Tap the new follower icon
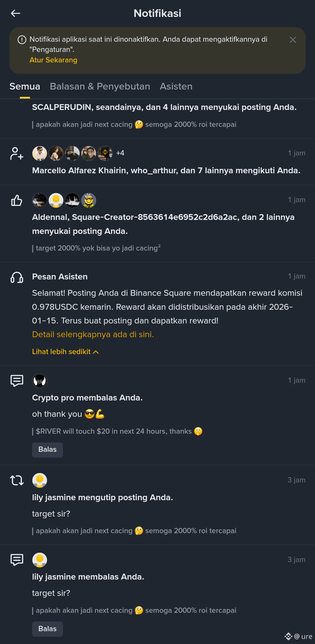 [x=17, y=153]
